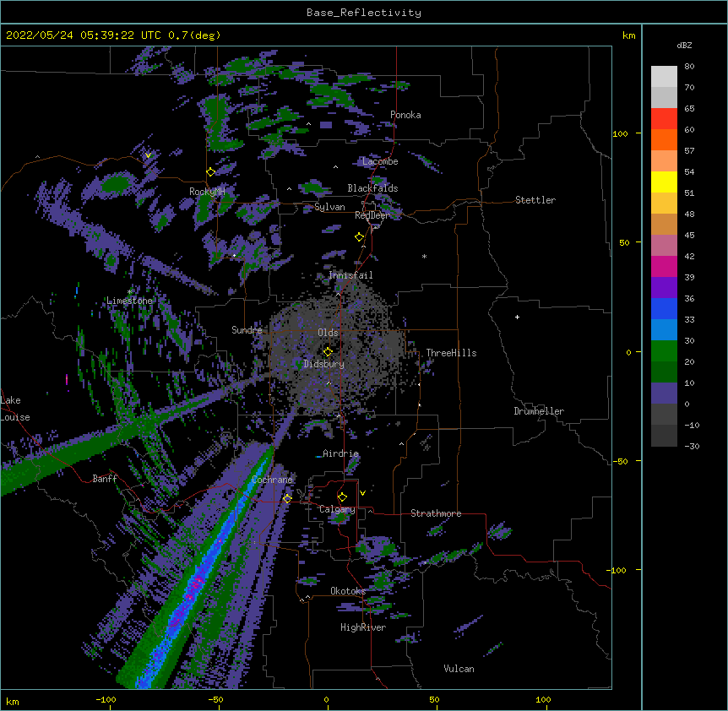Image resolution: width=728 pixels, height=711 pixels.
Task: Select the yellow 51–54 dBZ legend swatch
Action: [664, 182]
